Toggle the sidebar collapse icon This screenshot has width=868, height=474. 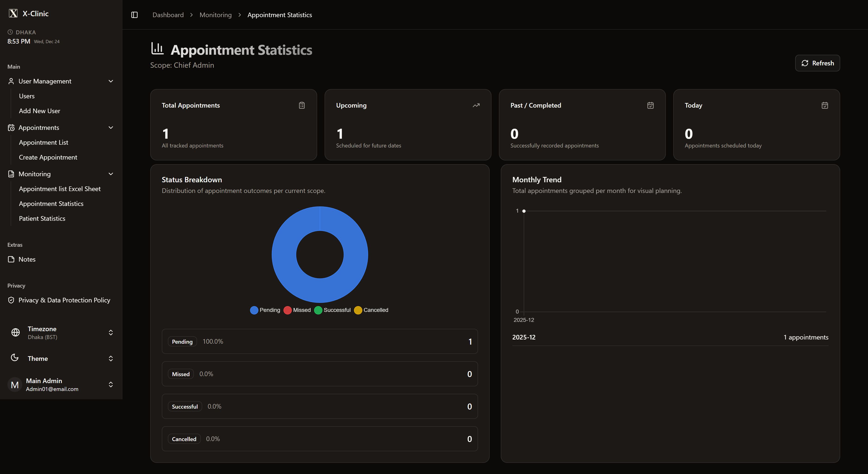[x=134, y=15]
